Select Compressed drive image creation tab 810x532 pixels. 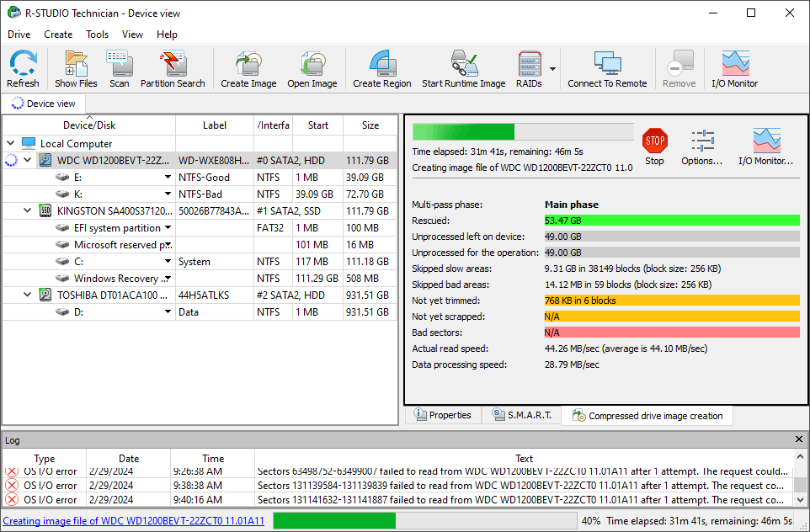647,416
